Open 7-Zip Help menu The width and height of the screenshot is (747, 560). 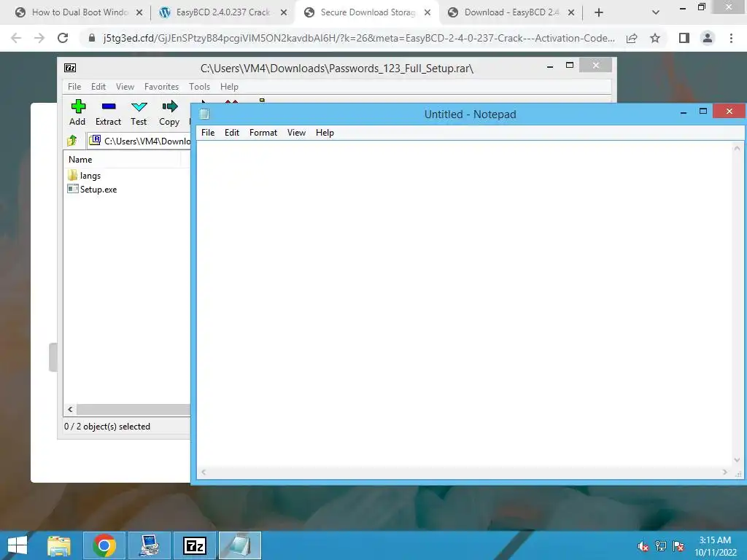pos(229,87)
